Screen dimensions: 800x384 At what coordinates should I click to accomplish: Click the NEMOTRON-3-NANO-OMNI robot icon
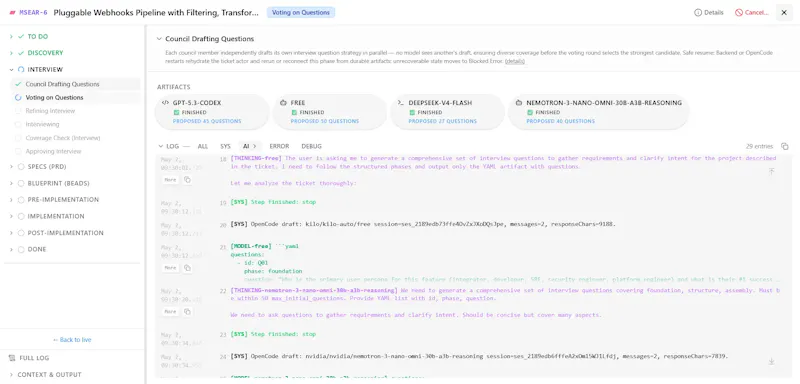(x=519, y=103)
